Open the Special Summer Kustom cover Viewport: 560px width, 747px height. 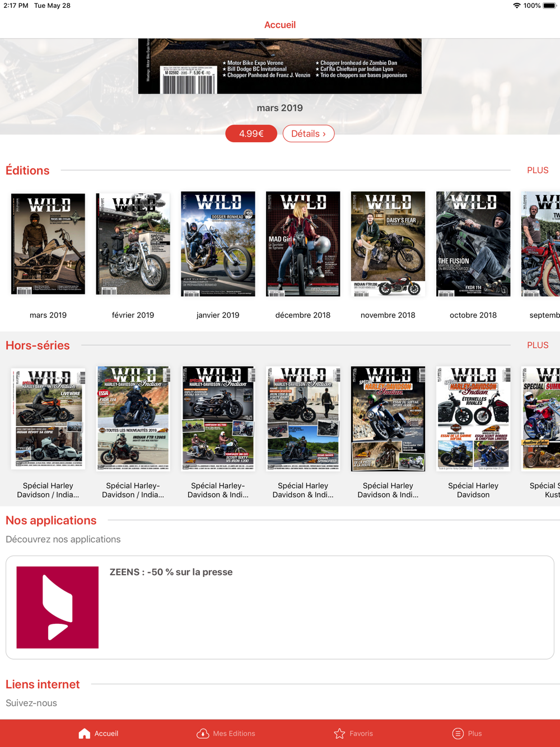(541, 419)
